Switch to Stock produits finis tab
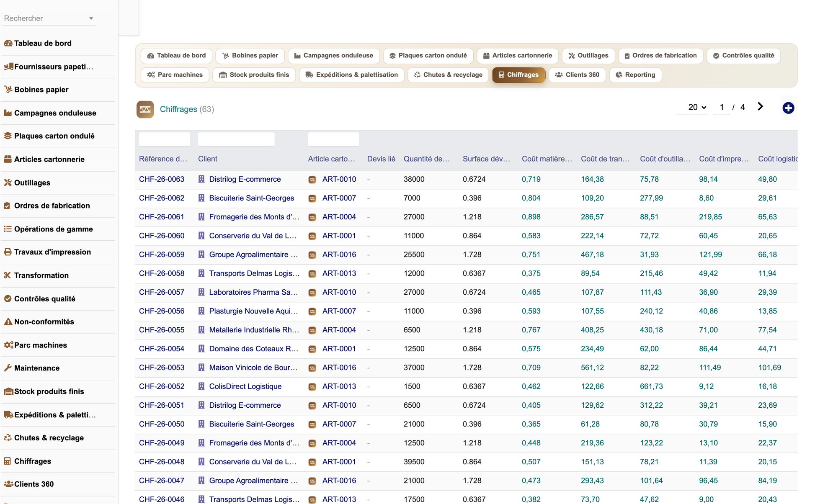 [x=254, y=75]
